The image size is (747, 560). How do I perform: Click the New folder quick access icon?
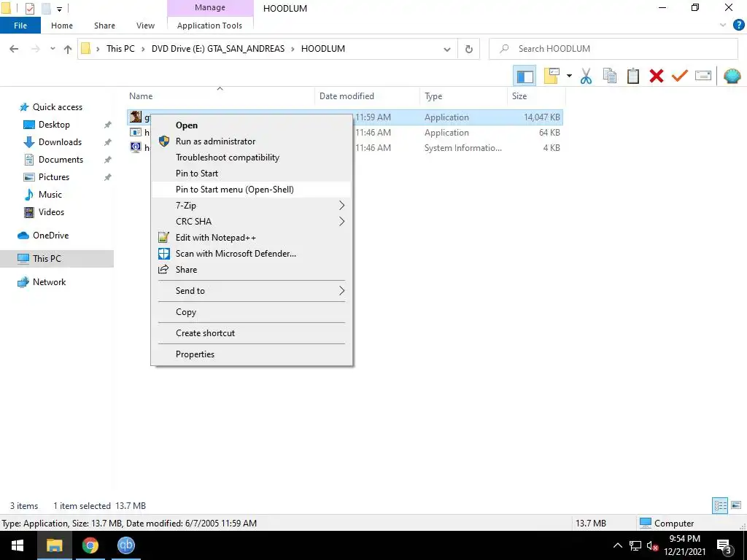46,9
